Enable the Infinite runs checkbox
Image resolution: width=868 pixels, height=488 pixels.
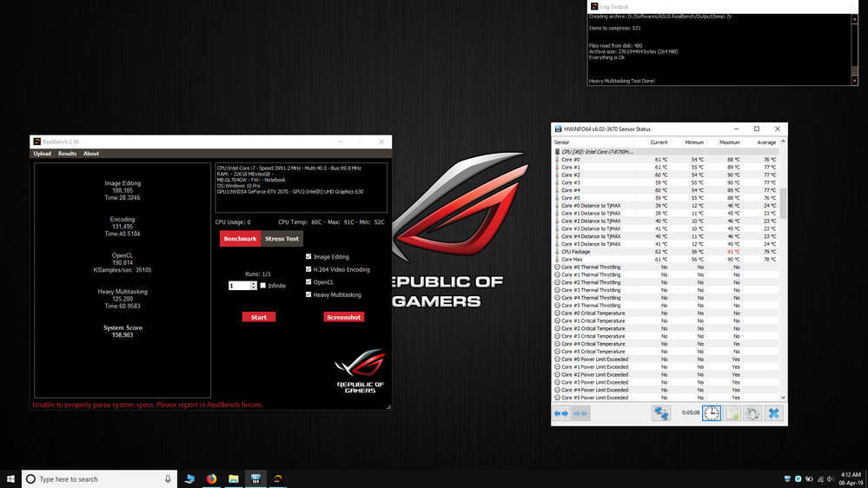pos(263,286)
